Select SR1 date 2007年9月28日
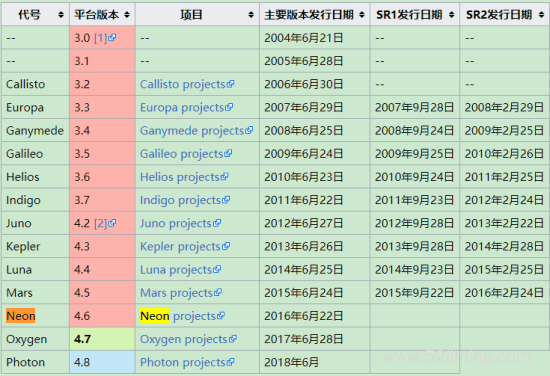550x376 pixels. coord(414,107)
